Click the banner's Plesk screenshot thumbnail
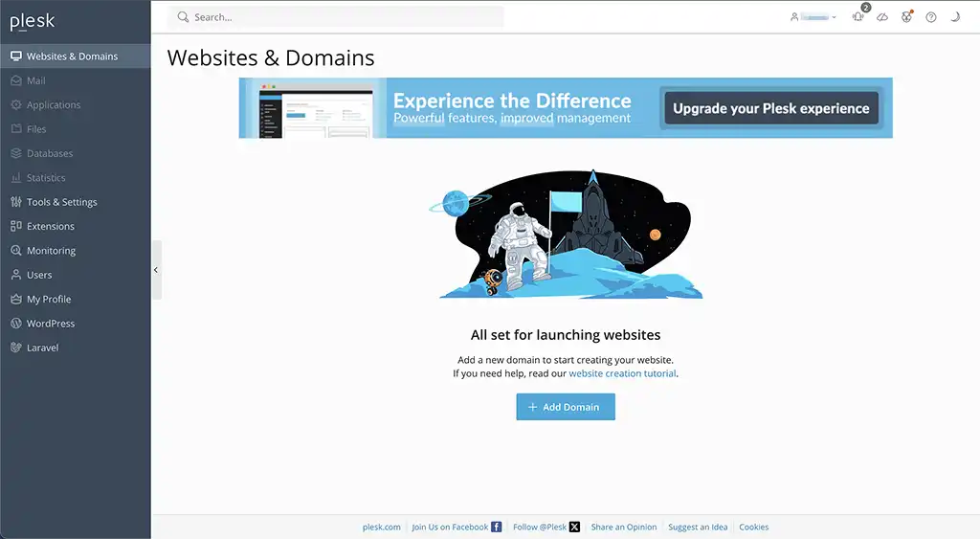 coord(316,111)
